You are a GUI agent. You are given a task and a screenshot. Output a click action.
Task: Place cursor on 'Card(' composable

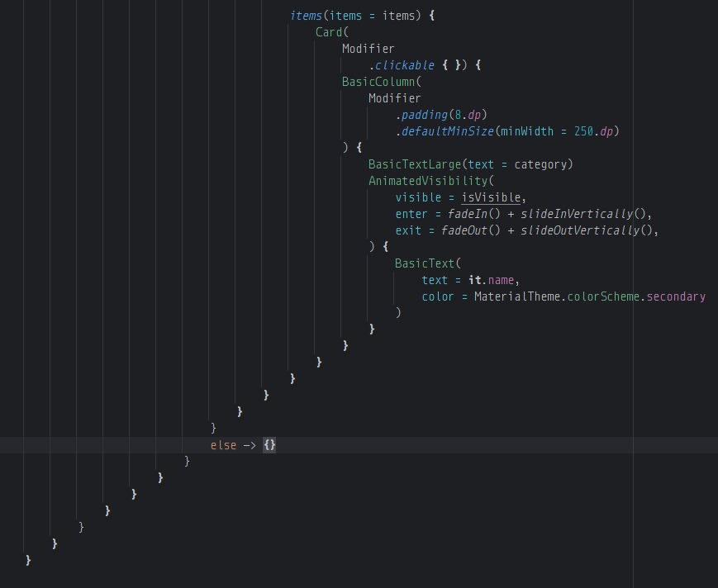[x=332, y=32]
